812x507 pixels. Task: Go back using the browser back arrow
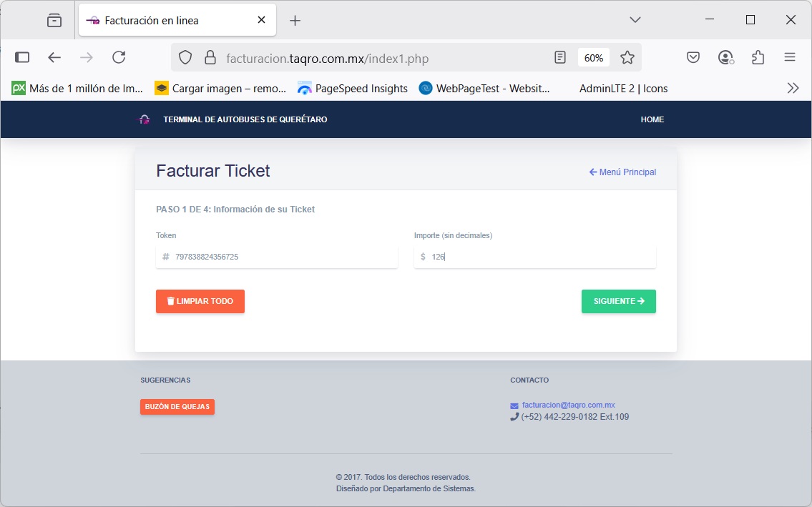click(x=54, y=58)
